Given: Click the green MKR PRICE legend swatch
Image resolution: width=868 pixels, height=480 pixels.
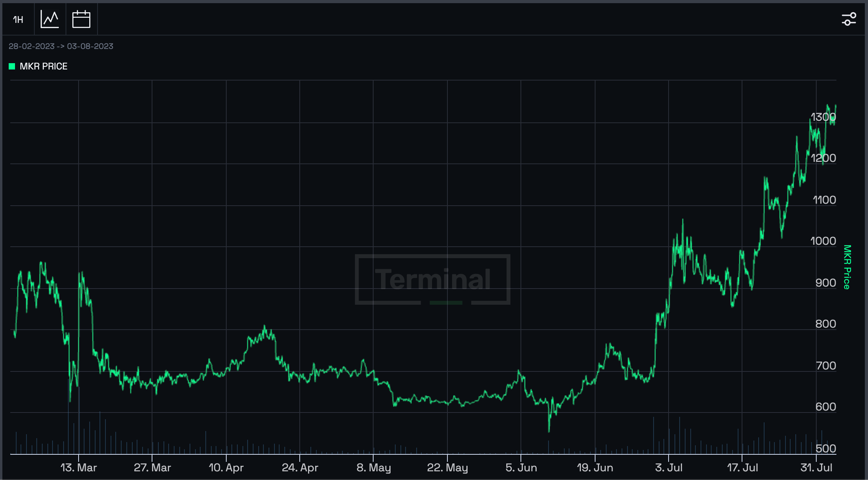Looking at the screenshot, I should point(12,66).
